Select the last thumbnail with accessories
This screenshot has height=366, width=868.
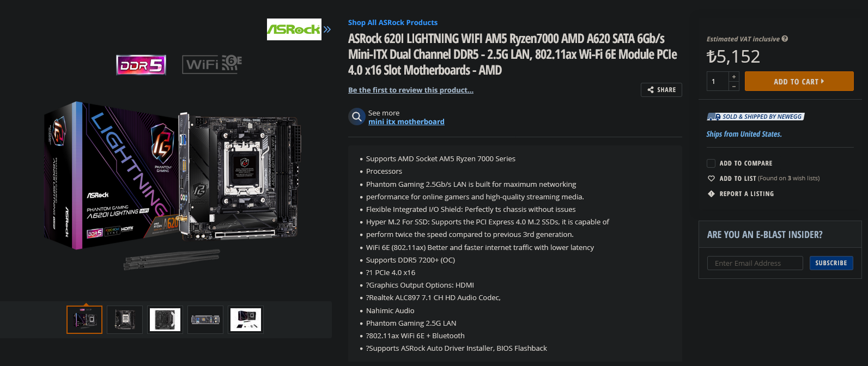click(x=246, y=320)
